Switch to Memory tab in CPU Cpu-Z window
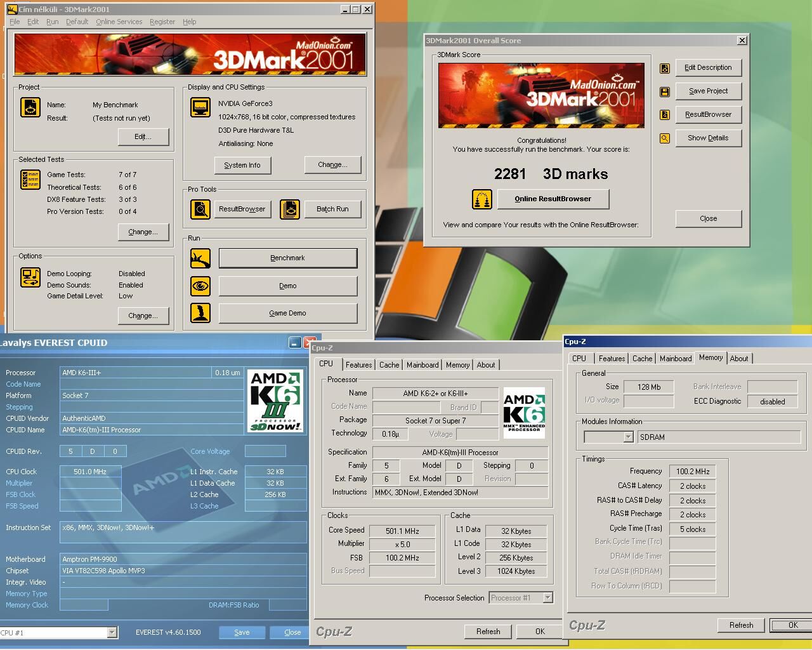812x650 pixels. [457, 365]
